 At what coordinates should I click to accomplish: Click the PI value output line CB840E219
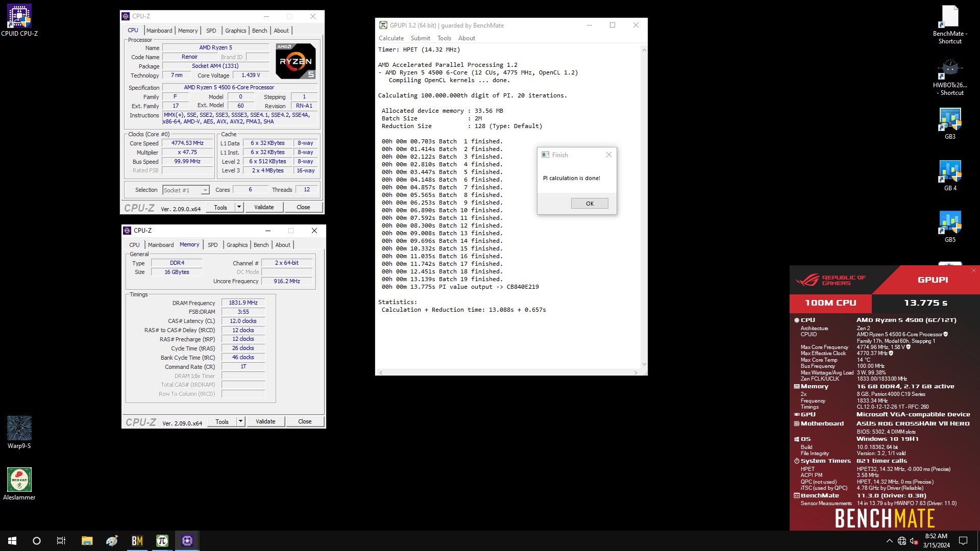pyautogui.click(x=460, y=287)
